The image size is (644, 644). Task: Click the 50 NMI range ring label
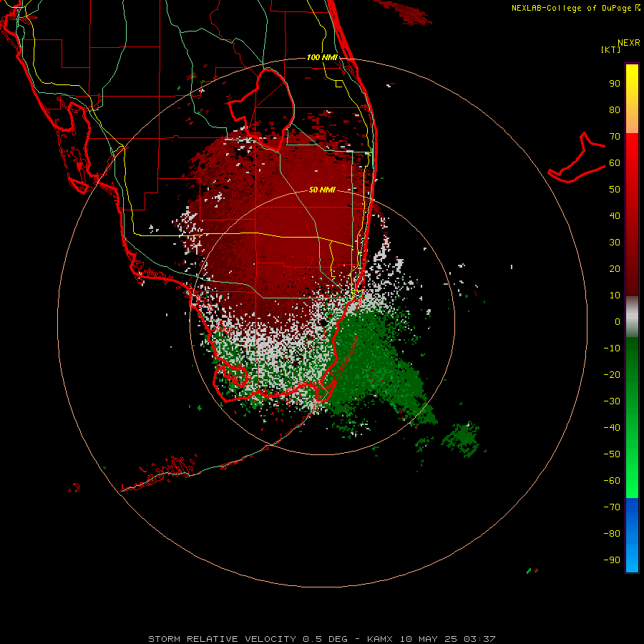click(322, 190)
